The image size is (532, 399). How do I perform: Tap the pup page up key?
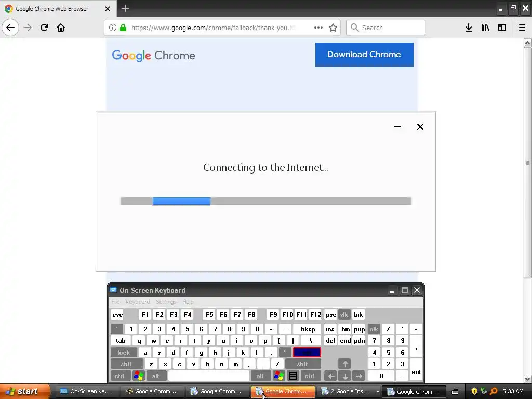(359, 329)
